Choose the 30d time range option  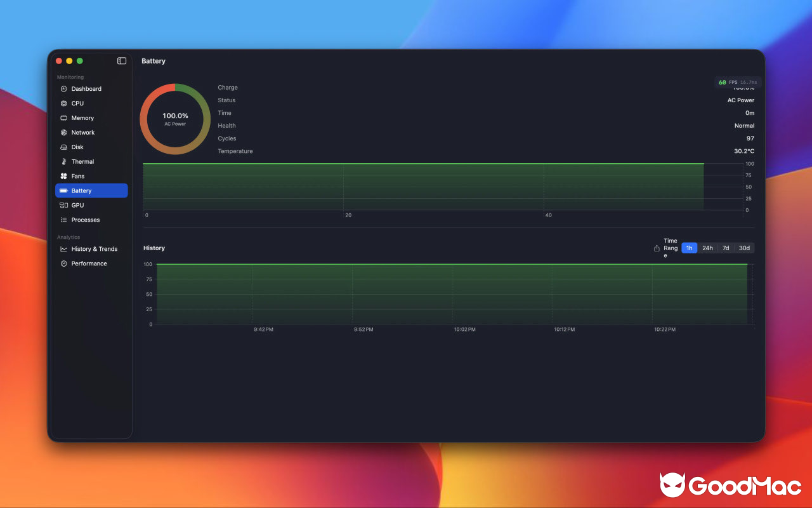coord(743,248)
